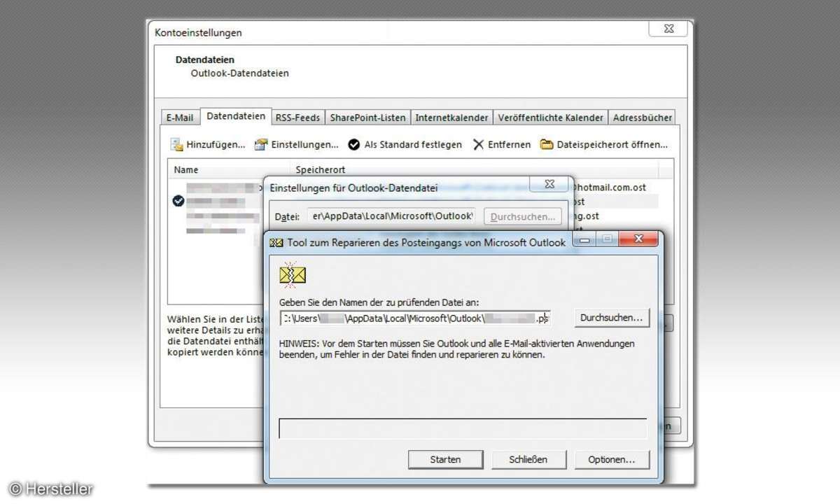Screen dimensions: 840x504
Task: Close the Outlook repair tool window
Action: point(638,239)
